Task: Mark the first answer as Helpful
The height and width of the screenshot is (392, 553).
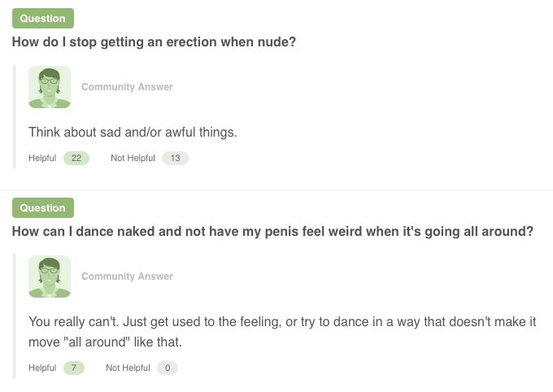Action: tap(42, 159)
